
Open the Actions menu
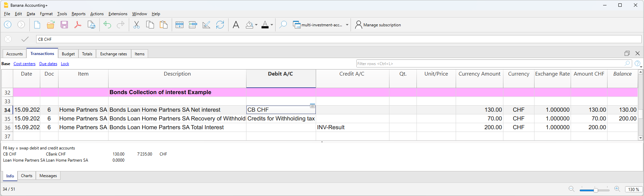tap(97, 14)
